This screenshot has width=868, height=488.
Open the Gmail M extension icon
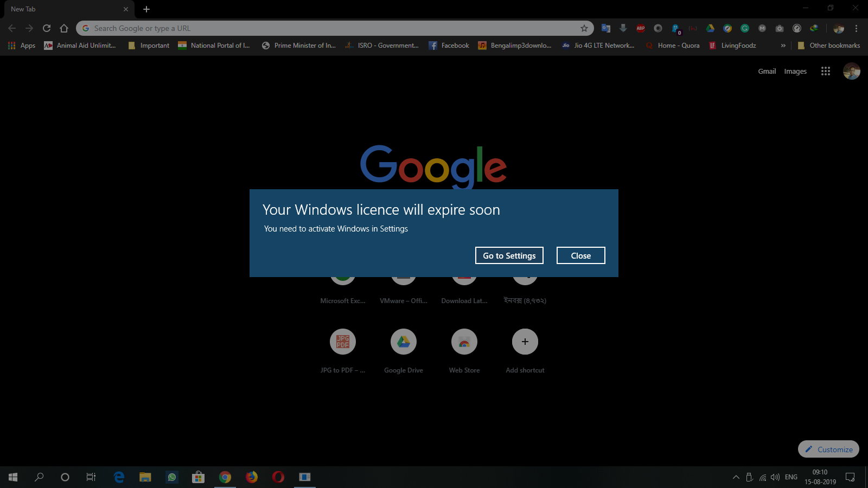[x=762, y=28]
